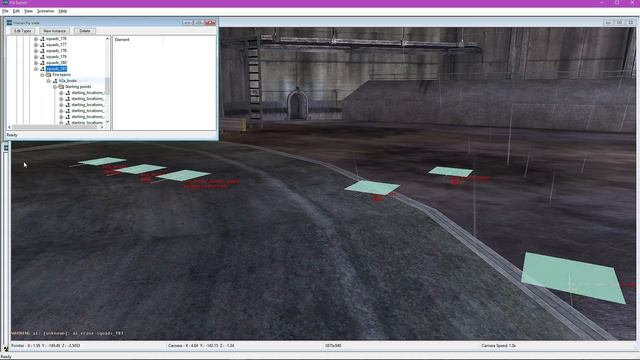Select the squads_178 row
This screenshot has width=640, height=360.
56,51
